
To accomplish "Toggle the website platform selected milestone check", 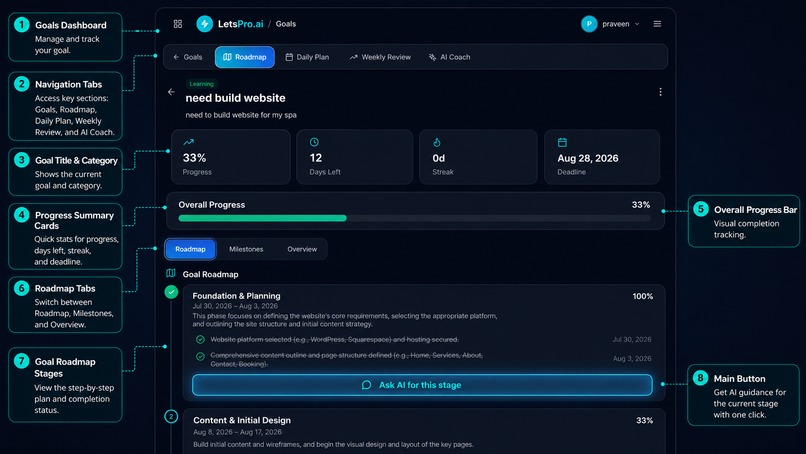I will 200,339.
